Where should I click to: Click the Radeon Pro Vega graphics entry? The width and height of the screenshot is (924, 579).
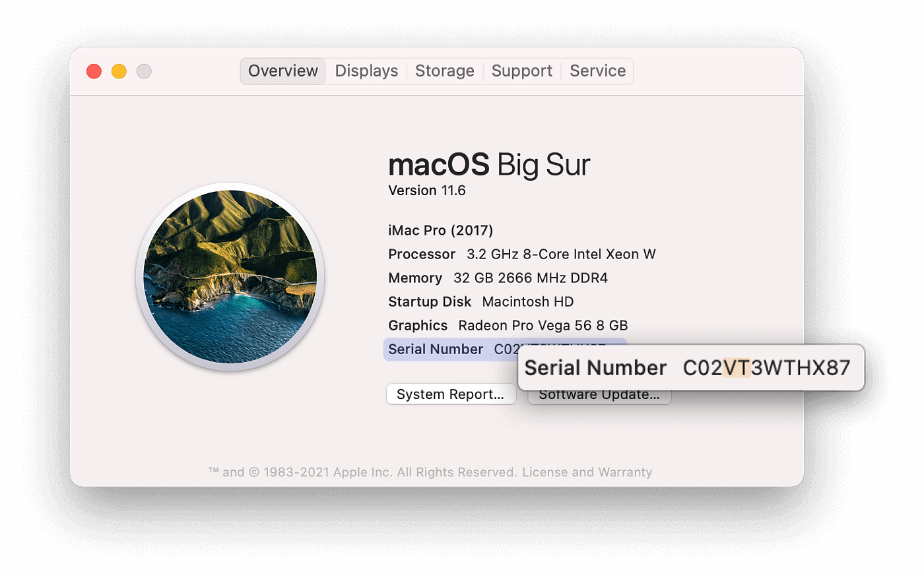tap(543, 325)
